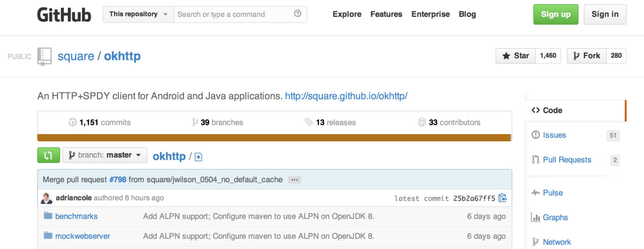This screenshot has height=249, width=644.
Task: Click the new file plus icon after okhttp
Action: pyautogui.click(x=198, y=157)
